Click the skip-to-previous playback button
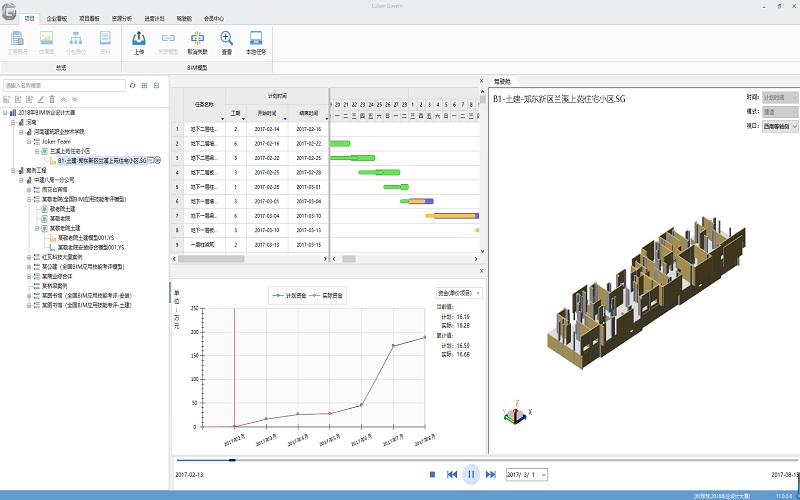 click(452, 474)
